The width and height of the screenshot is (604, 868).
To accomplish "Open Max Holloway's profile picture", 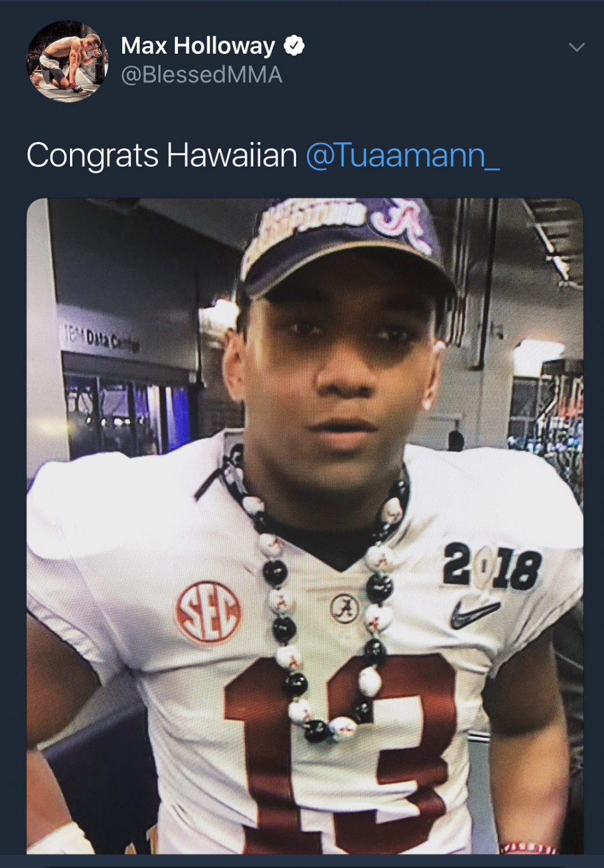I will tap(68, 61).
